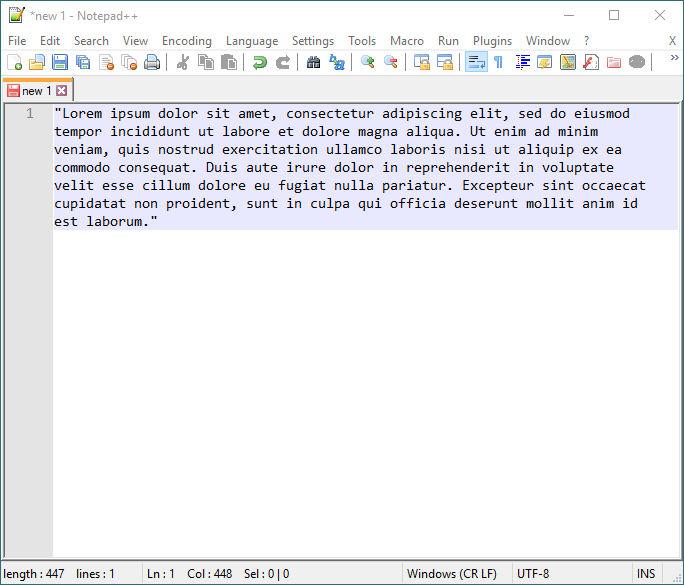This screenshot has width=684, height=585.
Task: Click 'length : 447' in status bar
Action: (34, 574)
